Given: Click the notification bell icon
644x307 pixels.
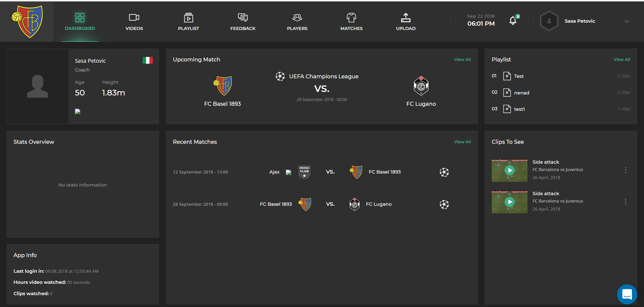Looking at the screenshot, I should (513, 21).
